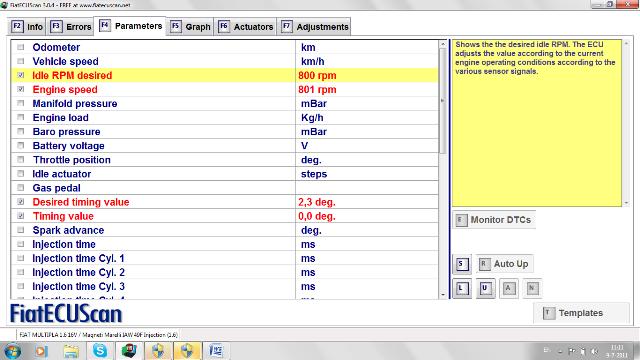Open the Adjustments tab

click(x=314, y=27)
